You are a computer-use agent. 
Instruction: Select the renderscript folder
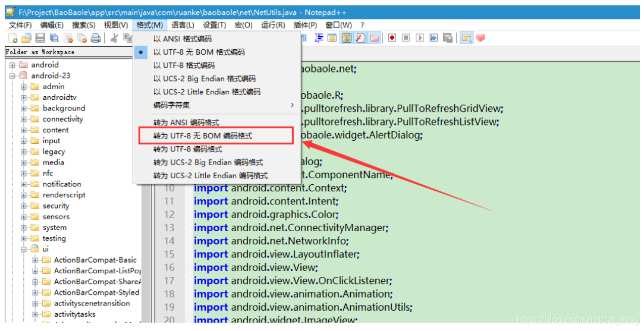pos(64,195)
